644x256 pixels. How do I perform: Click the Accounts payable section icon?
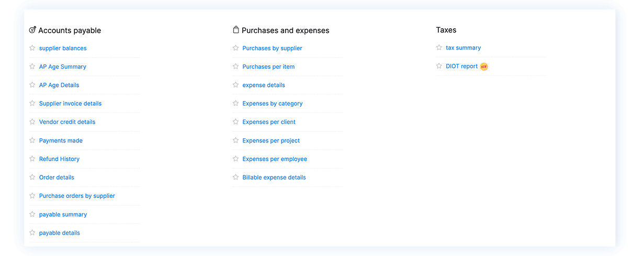click(x=32, y=30)
